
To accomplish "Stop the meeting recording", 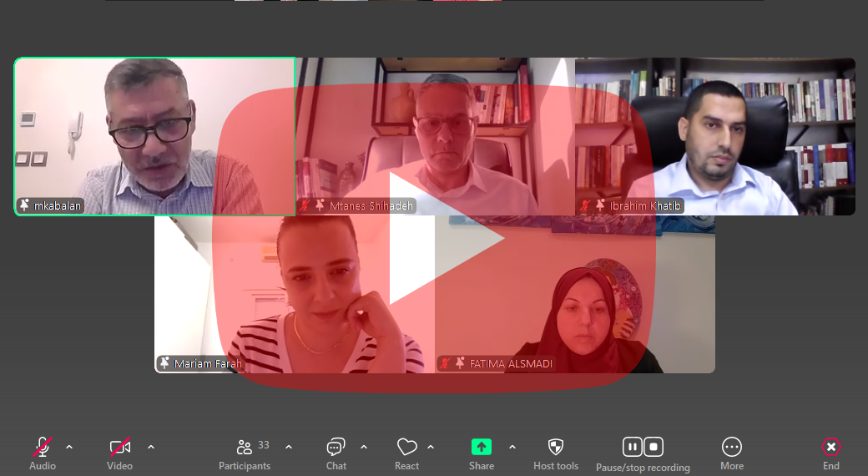I will tap(654, 447).
